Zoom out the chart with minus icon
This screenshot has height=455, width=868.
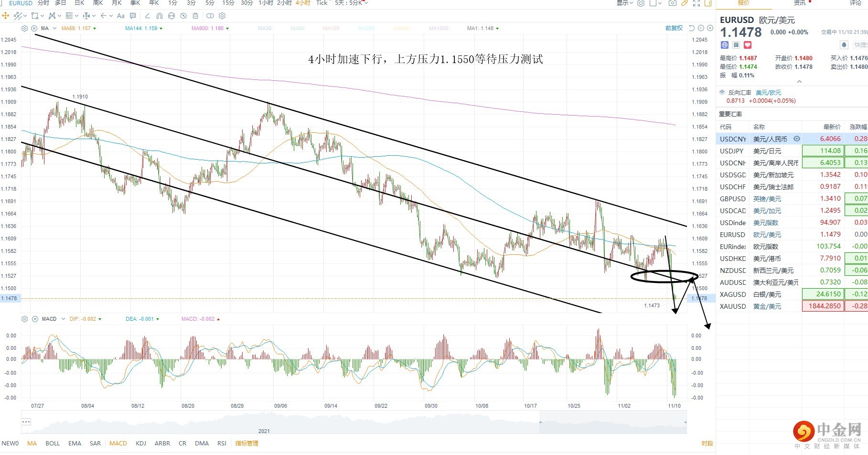click(701, 28)
